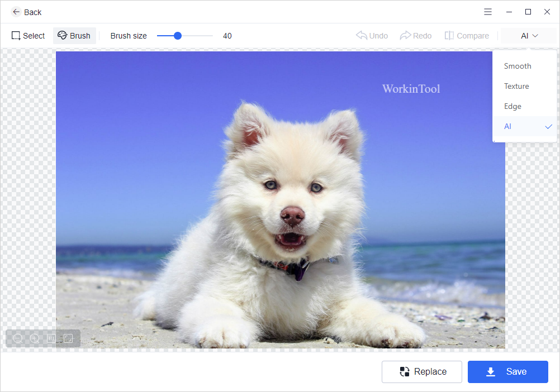
Task: Show image at 1:1 actual size
Action: 51,338
